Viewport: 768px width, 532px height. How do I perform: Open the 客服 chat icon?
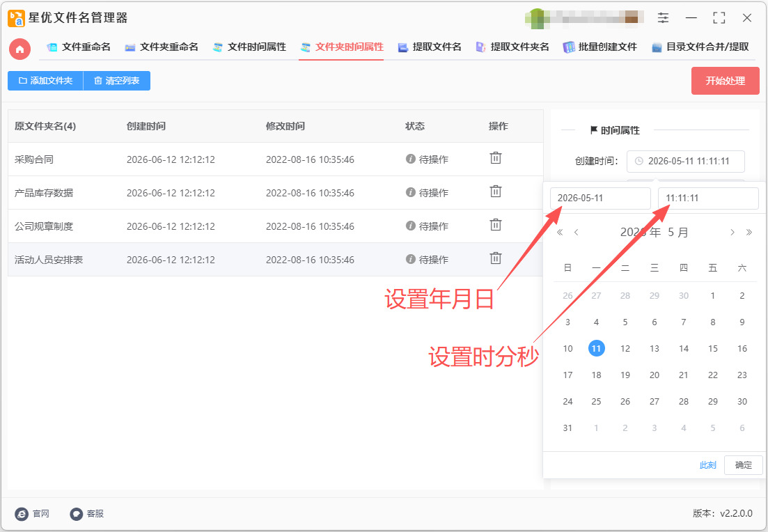[77, 514]
